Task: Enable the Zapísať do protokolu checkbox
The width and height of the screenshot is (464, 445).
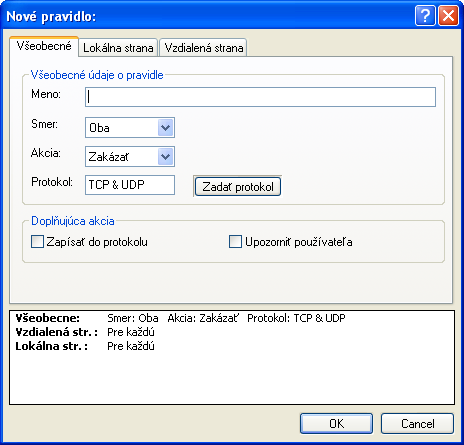Action: point(37,242)
